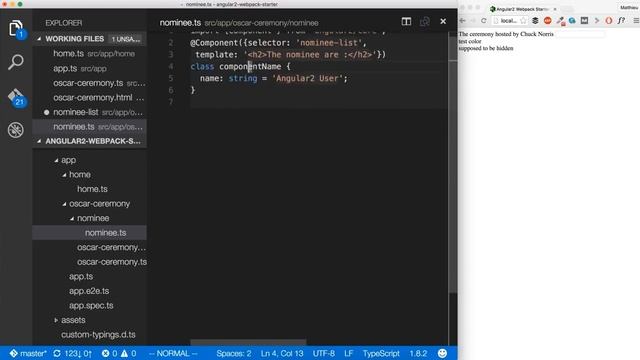Click the dark M extension icon in the browser

(x=584, y=21)
